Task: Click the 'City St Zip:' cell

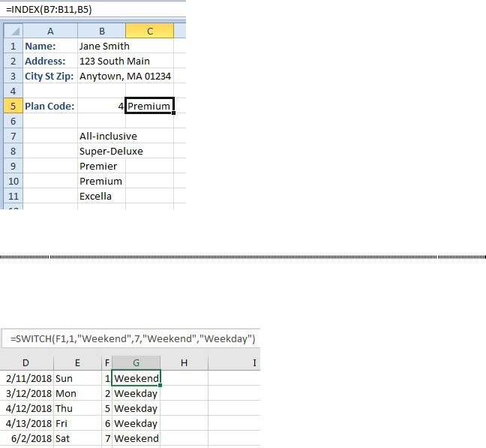Action: coord(50,76)
